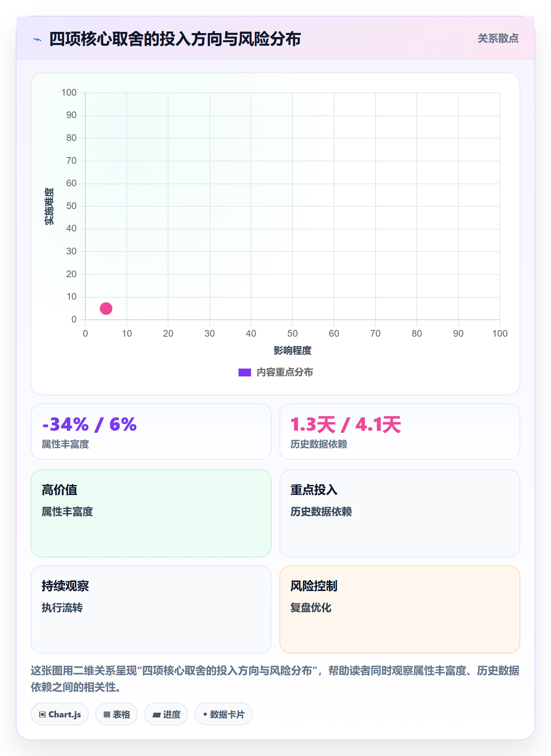The width and height of the screenshot is (551, 756).
Task: Click the chart title 四项核心取舍的投入方向与风险分布
Action: [175, 39]
